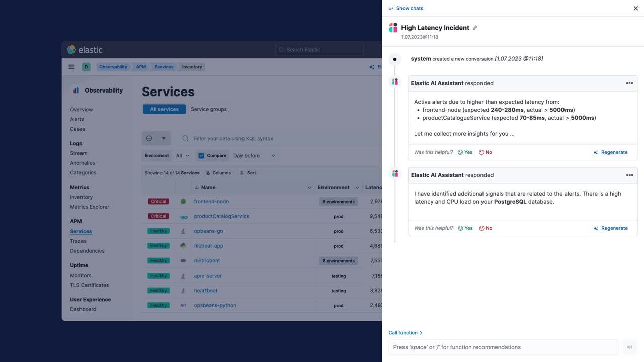Regenerate the PostgreSQL assistant response
The width and height of the screenshot is (644, 362).
(611, 228)
